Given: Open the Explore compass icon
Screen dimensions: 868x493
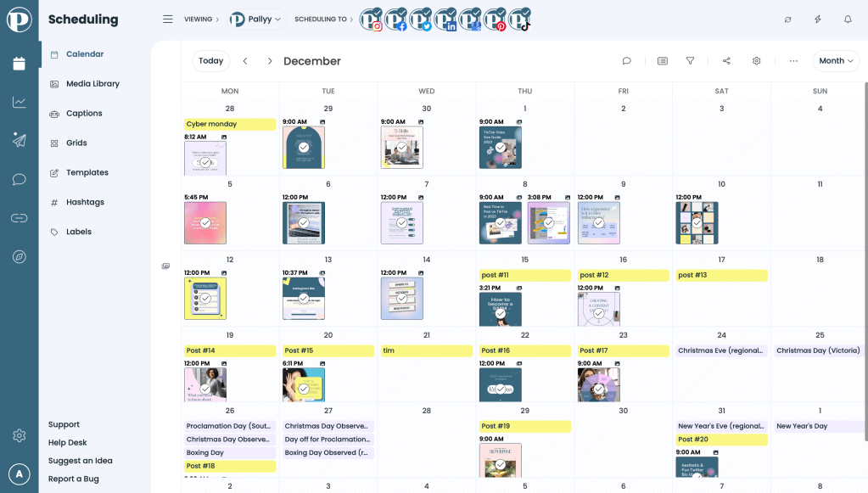Looking at the screenshot, I should pos(19,256).
